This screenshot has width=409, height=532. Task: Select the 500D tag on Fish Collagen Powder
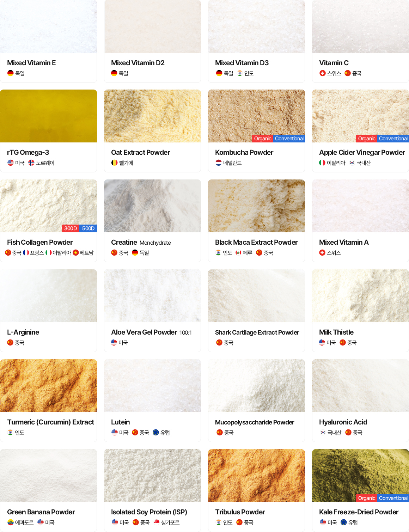click(88, 228)
